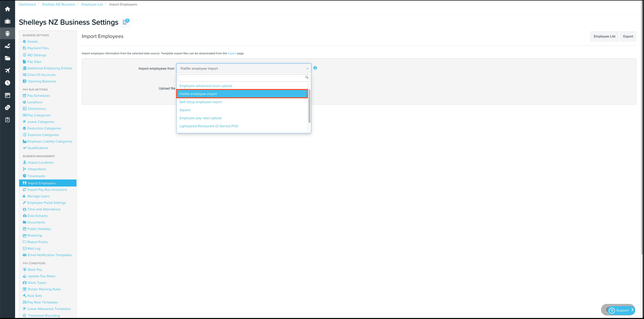Select Self setup employee import option

pyautogui.click(x=200, y=102)
